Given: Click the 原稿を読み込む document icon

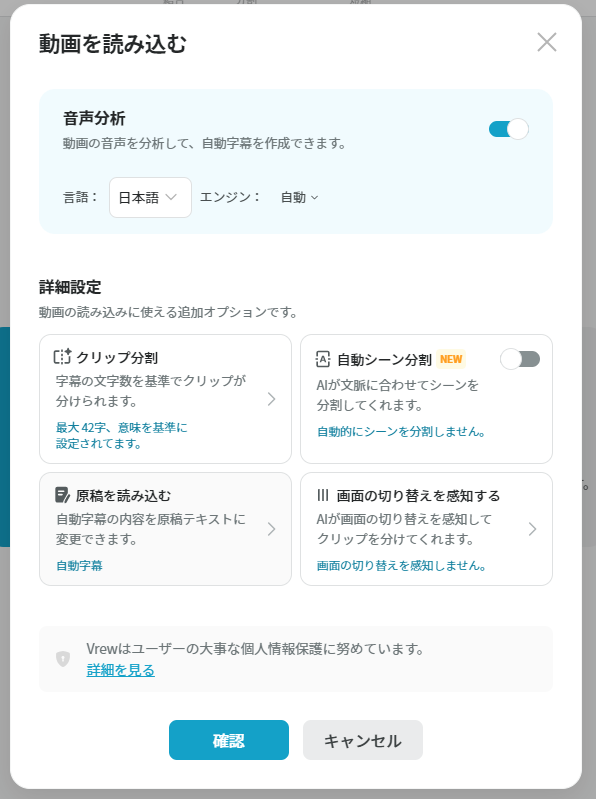Looking at the screenshot, I should [62, 495].
